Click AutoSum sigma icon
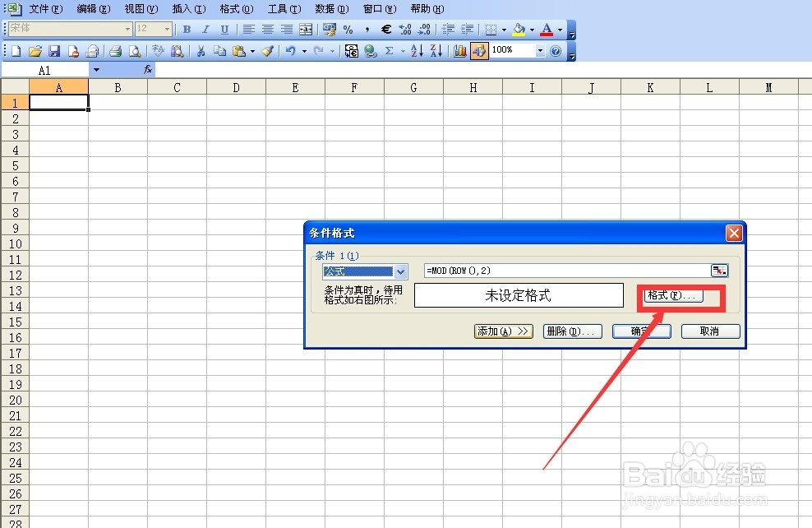Image resolution: width=812 pixels, height=528 pixels. coord(390,51)
